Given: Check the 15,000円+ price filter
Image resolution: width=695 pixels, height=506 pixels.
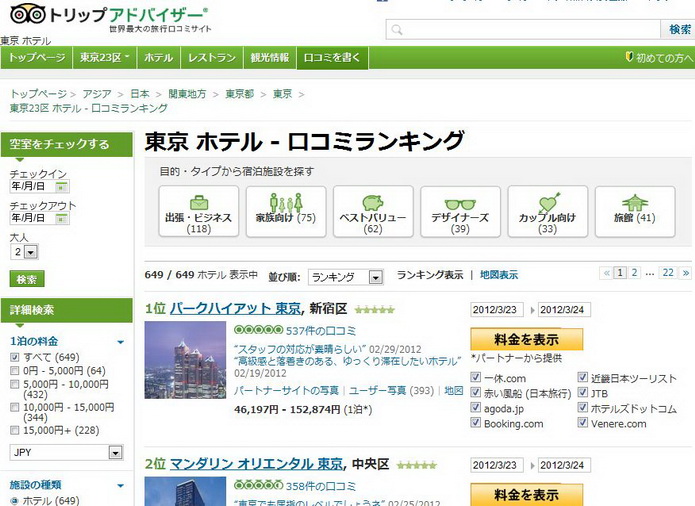Looking at the screenshot, I should (15, 430).
